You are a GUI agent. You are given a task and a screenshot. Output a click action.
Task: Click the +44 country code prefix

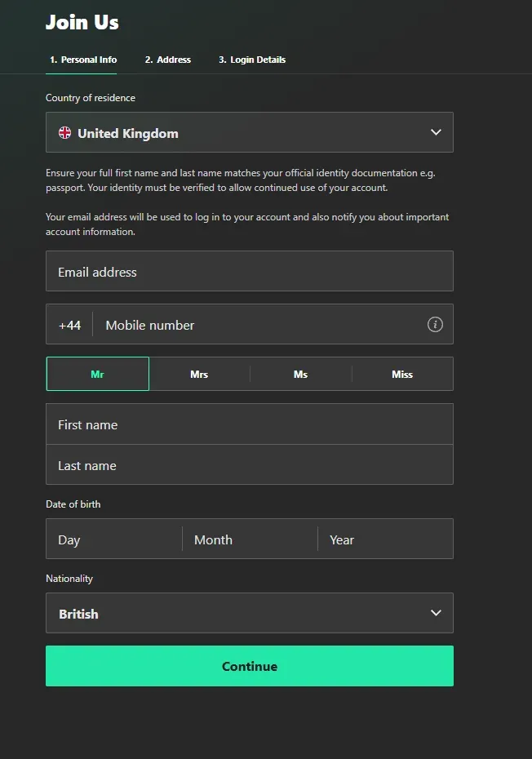[x=70, y=325]
